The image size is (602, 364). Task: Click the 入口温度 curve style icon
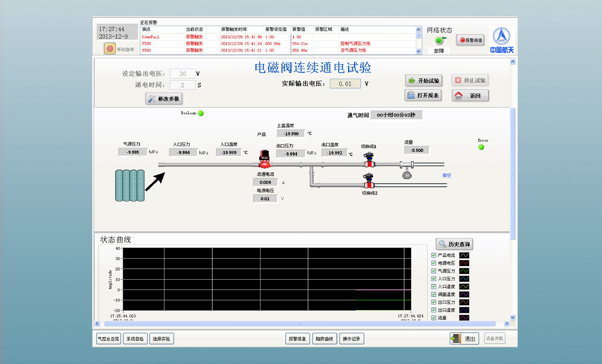click(x=464, y=287)
